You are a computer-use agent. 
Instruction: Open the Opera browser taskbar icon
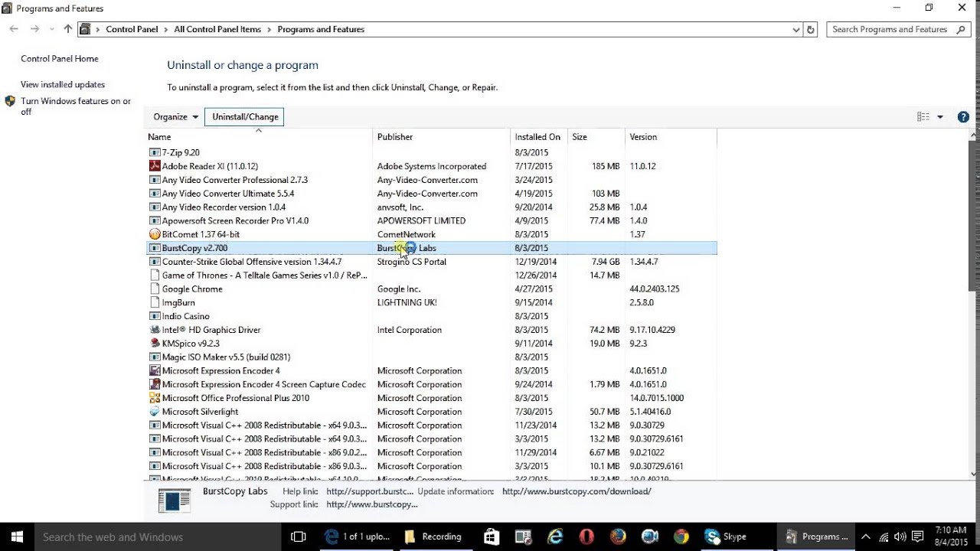(586, 536)
